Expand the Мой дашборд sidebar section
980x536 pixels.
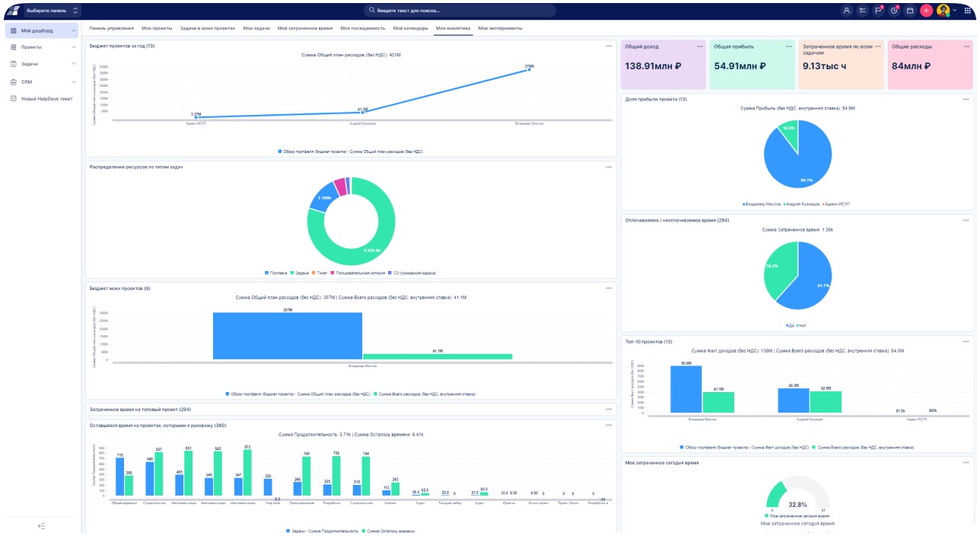[x=74, y=31]
